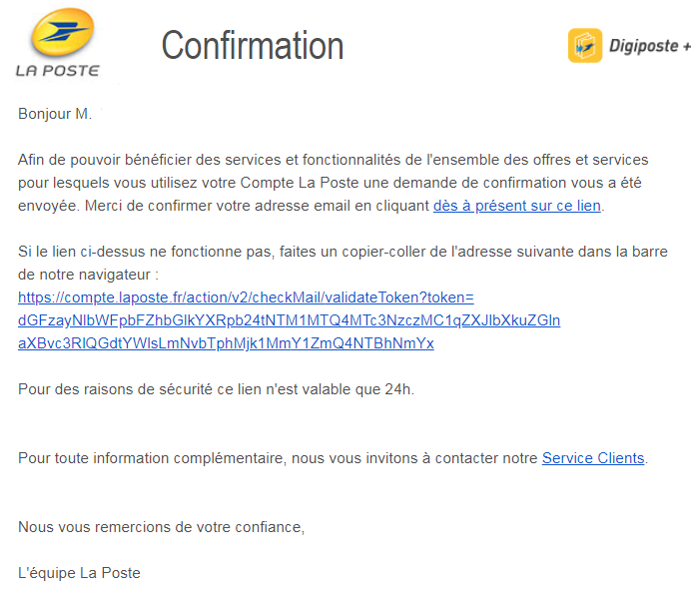Open the "Service Clients" link
The image size is (700, 594).
click(593, 458)
